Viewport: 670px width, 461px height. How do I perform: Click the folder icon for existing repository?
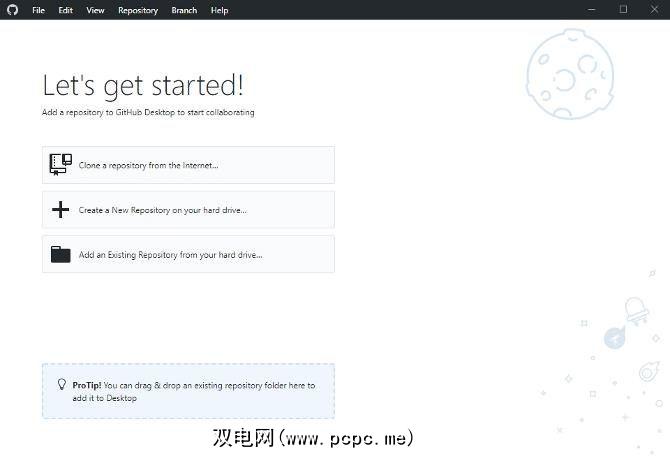point(60,254)
